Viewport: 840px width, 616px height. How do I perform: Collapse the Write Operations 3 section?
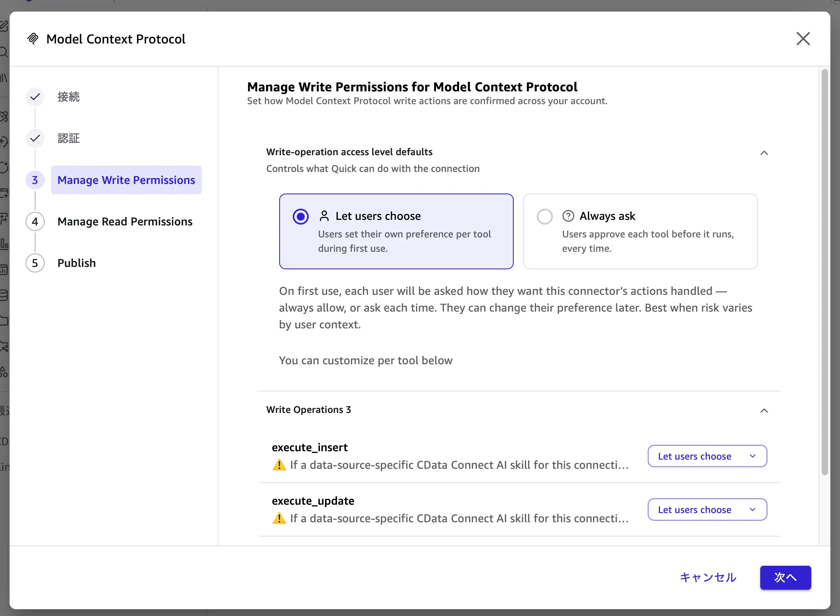click(764, 411)
